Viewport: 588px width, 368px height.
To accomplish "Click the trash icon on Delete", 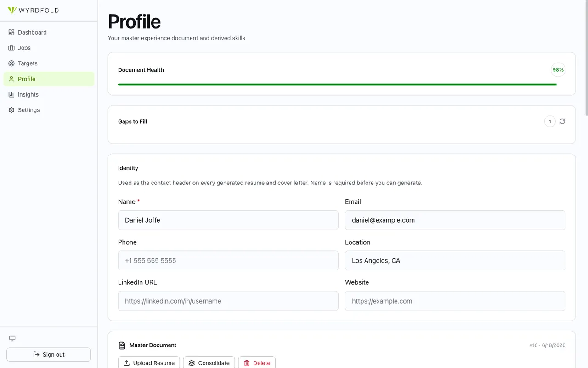I will 247,363.
